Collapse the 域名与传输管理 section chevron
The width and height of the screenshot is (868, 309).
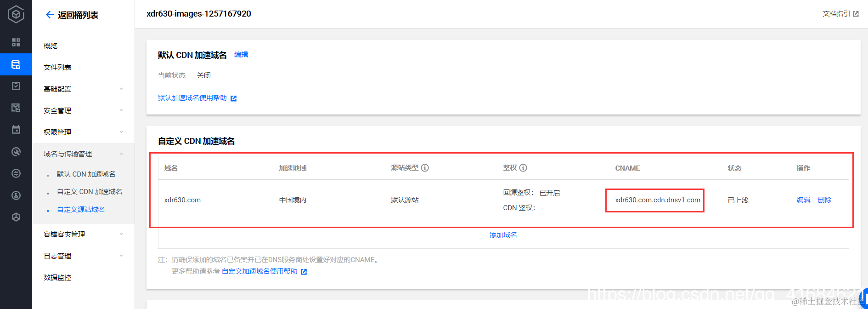[x=121, y=154]
